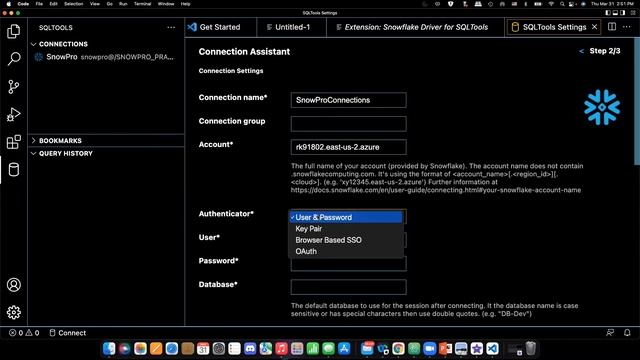Image resolution: width=640 pixels, height=360 pixels.
Task: Click the Password input field
Action: [349, 264]
